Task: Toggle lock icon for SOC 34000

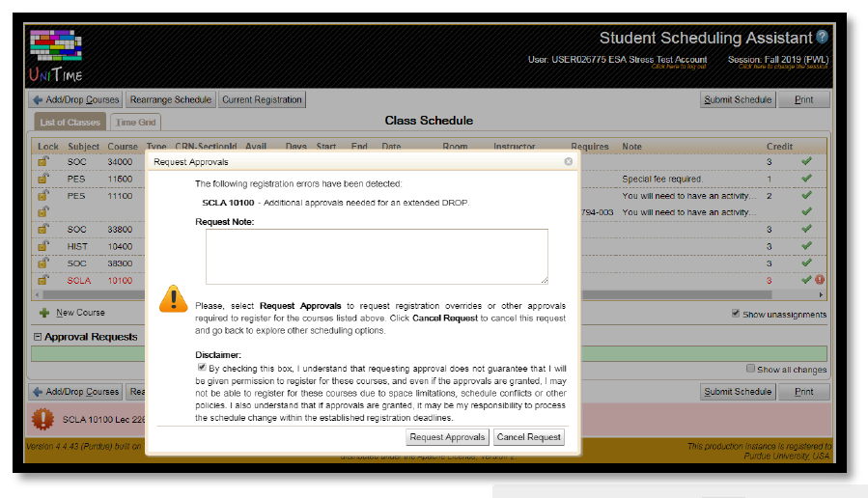Action: pos(43,162)
